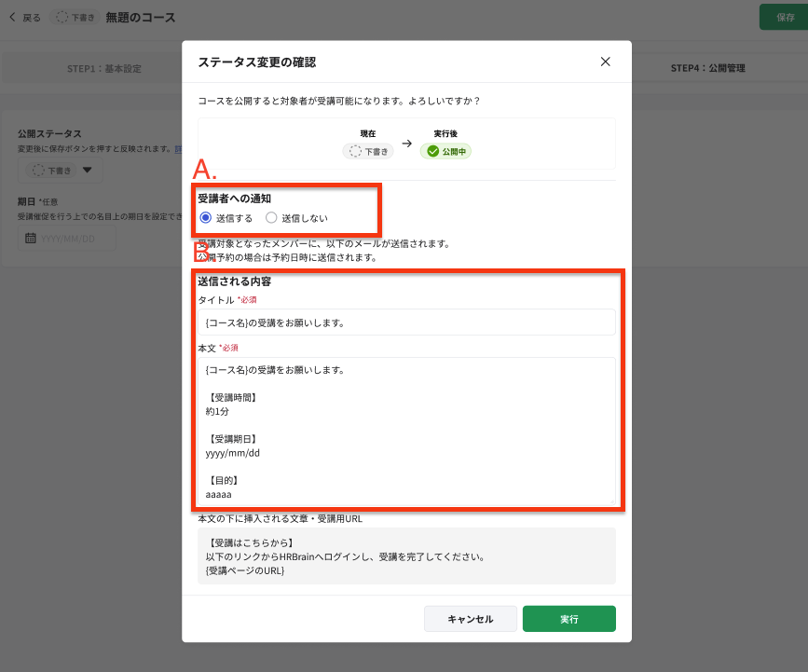Expand the 公開ステータス selection menu
This screenshot has width=808, height=672.
[59, 171]
